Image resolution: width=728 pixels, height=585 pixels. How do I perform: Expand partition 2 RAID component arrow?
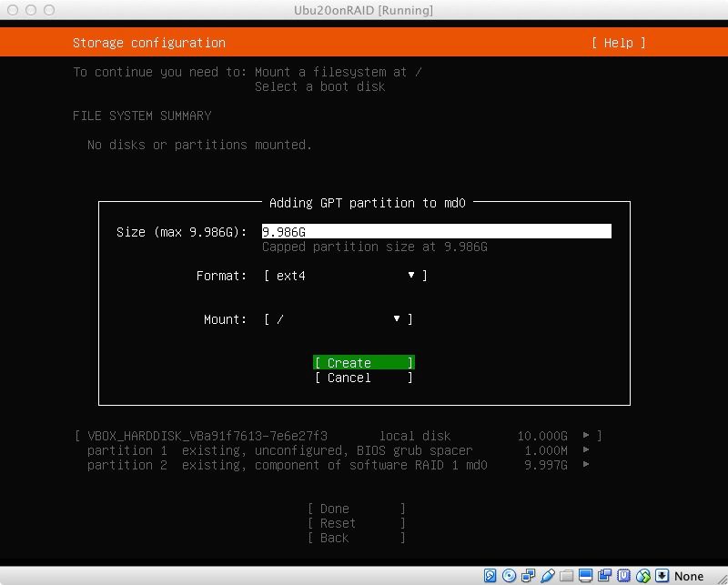point(586,465)
